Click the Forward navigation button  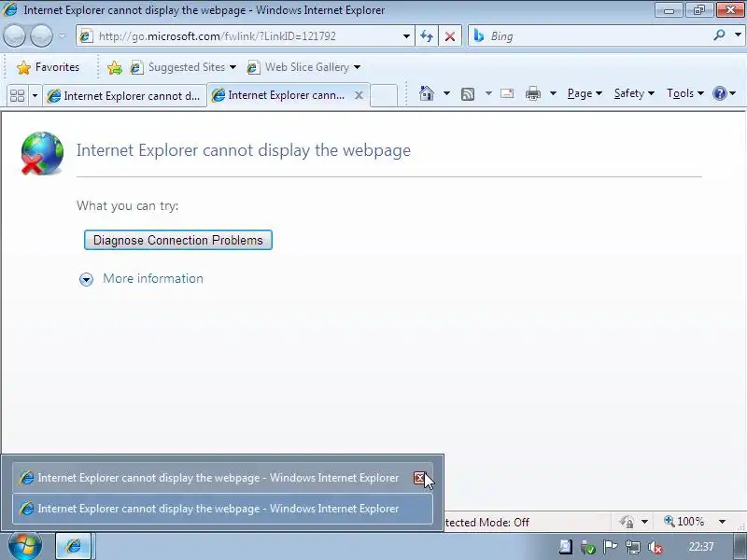click(41, 35)
